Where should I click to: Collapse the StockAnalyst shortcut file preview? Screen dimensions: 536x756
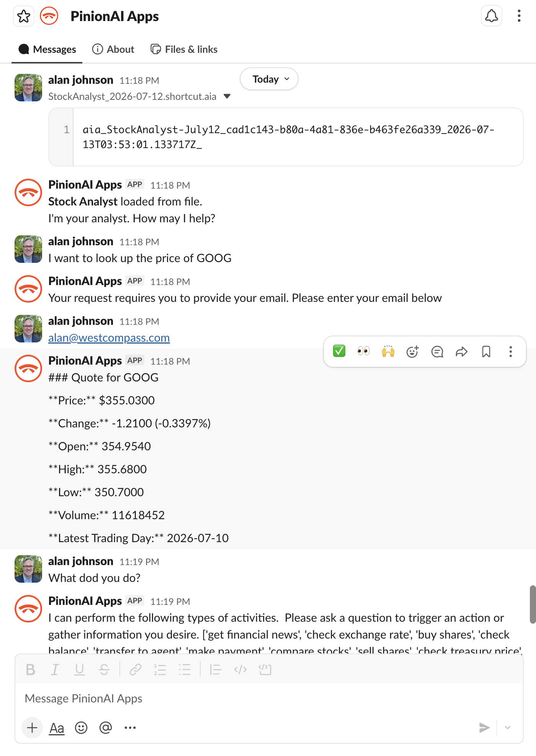tap(227, 96)
